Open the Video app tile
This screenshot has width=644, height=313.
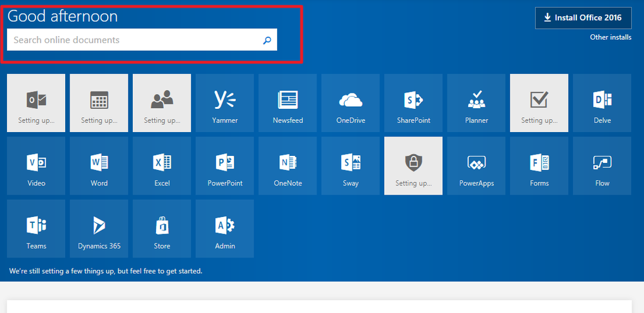click(x=36, y=166)
